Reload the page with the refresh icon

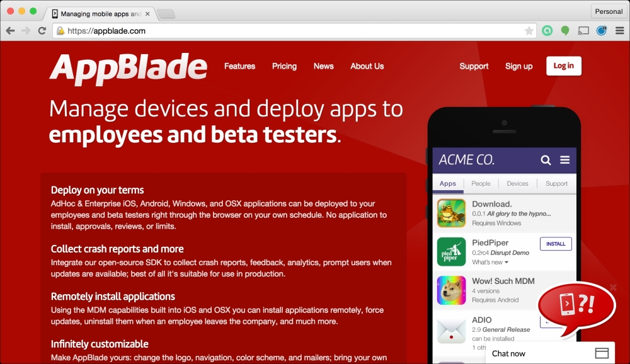(42, 30)
